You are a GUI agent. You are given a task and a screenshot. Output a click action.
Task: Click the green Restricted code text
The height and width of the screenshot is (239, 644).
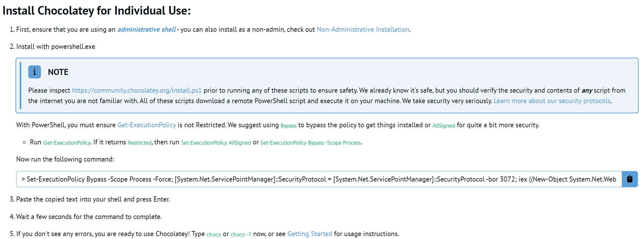click(x=140, y=143)
